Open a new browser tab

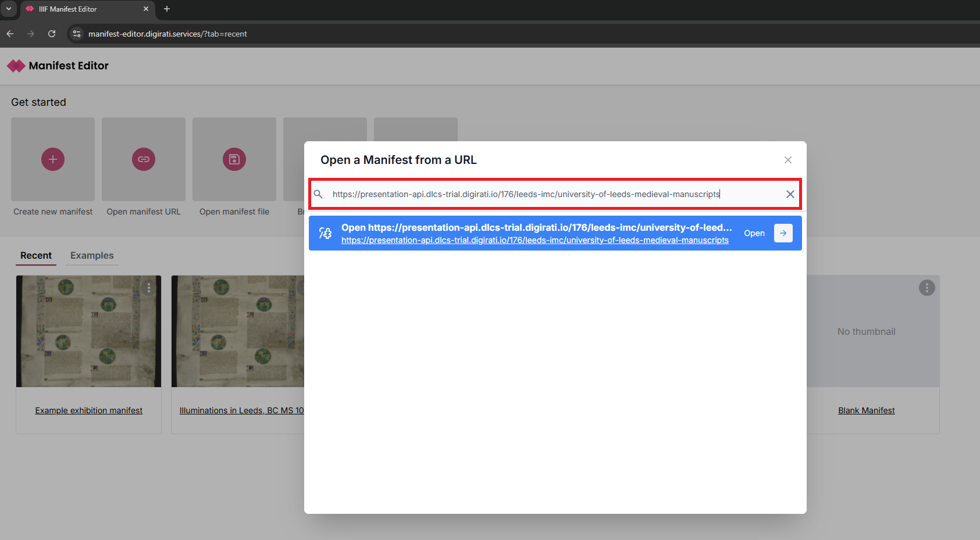tap(167, 9)
